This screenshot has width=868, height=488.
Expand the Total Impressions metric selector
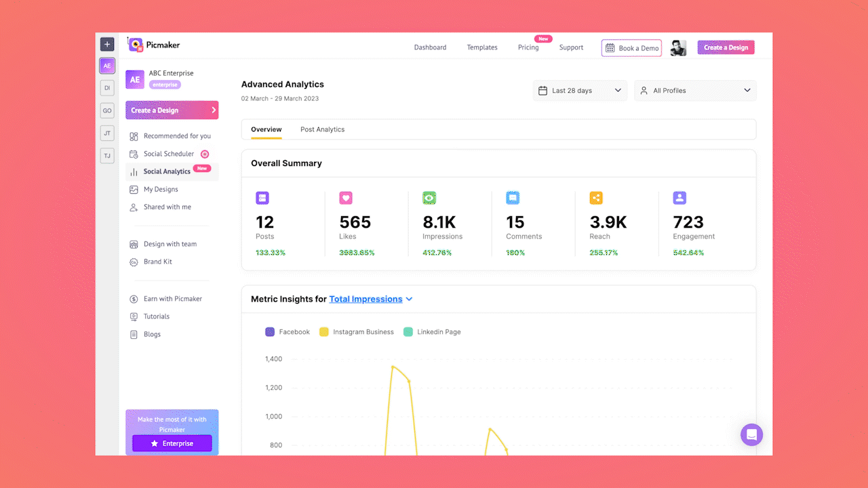[371, 299]
